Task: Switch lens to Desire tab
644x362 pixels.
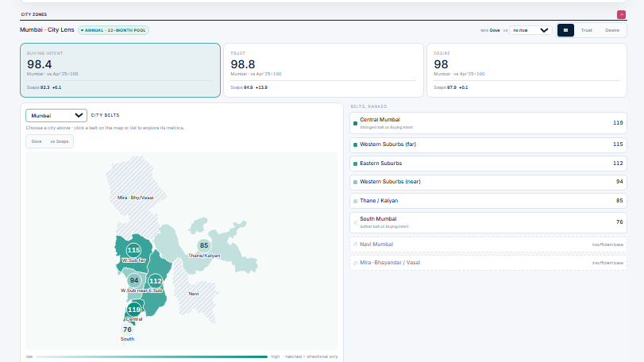Action: click(612, 30)
